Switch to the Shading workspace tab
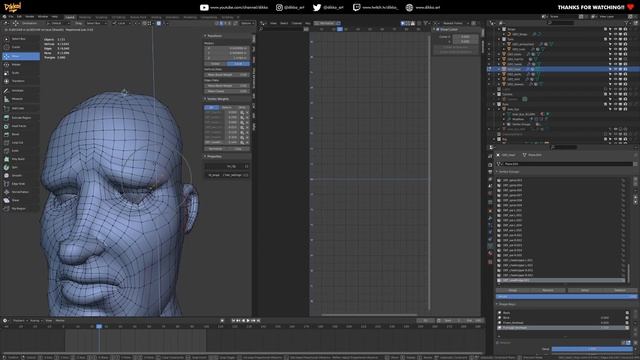 tap(156, 17)
